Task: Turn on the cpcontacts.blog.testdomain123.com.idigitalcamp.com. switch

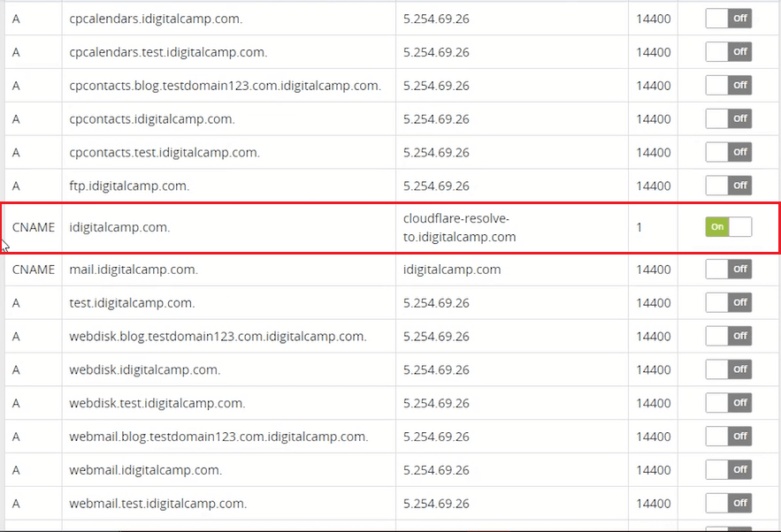Action: click(728, 86)
